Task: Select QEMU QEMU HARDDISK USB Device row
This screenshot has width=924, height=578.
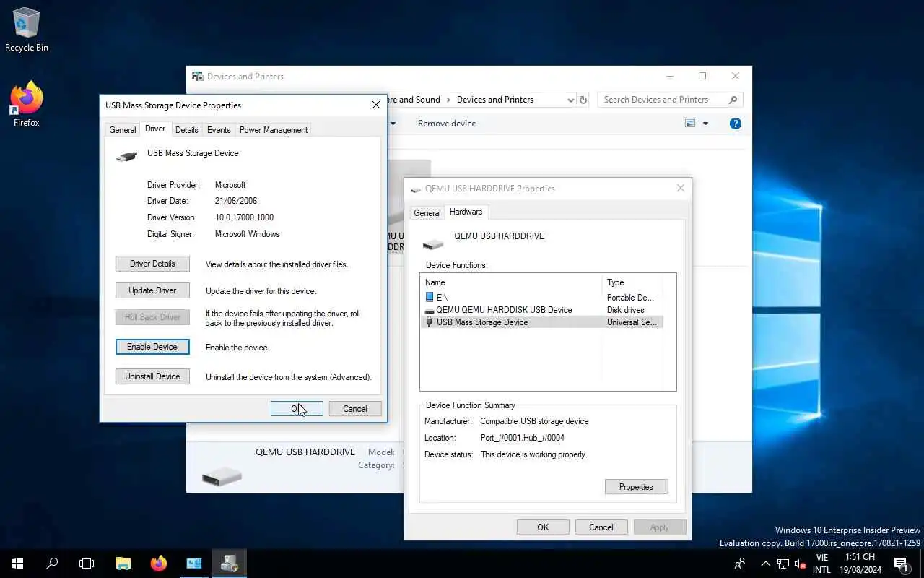Action: (541, 310)
